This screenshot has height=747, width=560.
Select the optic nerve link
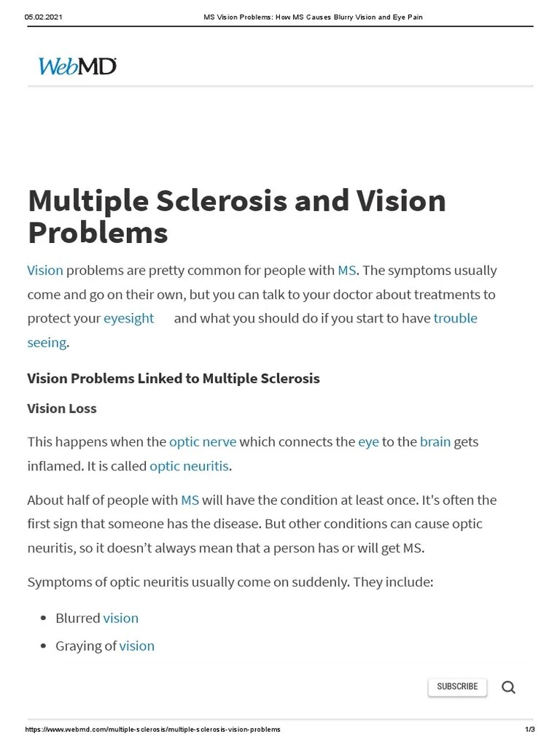[x=202, y=441]
